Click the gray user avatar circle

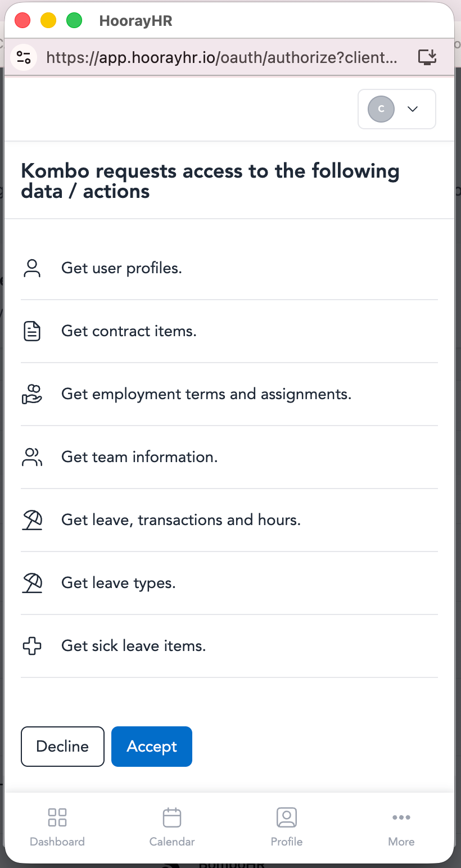click(x=381, y=109)
